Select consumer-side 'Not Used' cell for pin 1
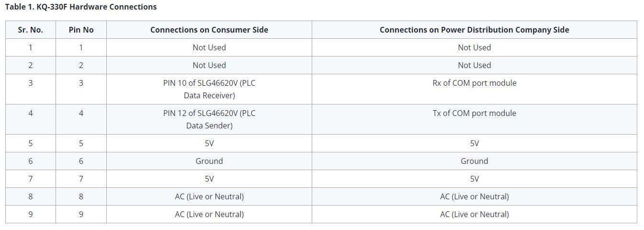The width and height of the screenshot is (644, 230). [x=209, y=47]
